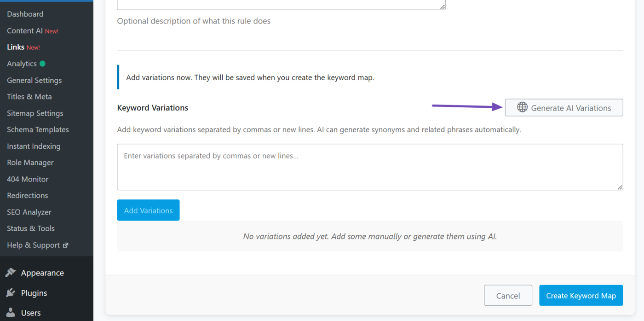Select Schema Templates from sidebar
This screenshot has height=321, width=644.
[38, 129]
